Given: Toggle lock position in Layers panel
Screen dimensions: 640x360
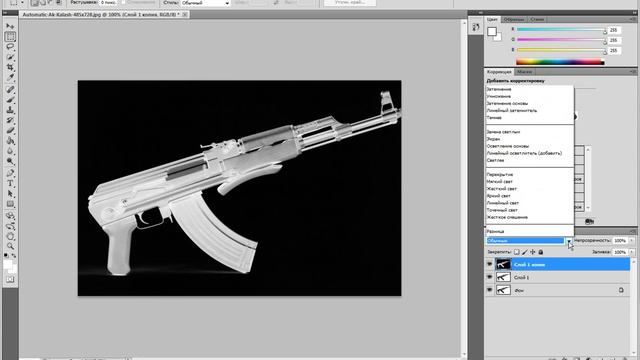Looking at the screenshot, I should click(x=533, y=252).
